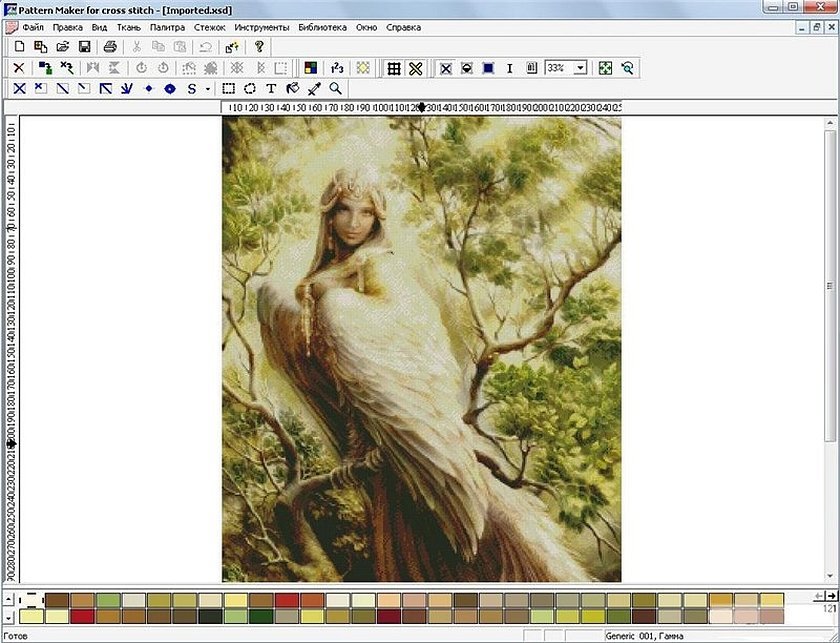Toggle stitch view as symbols (1²3)
Viewport: 840px width, 643px height.
(337, 68)
